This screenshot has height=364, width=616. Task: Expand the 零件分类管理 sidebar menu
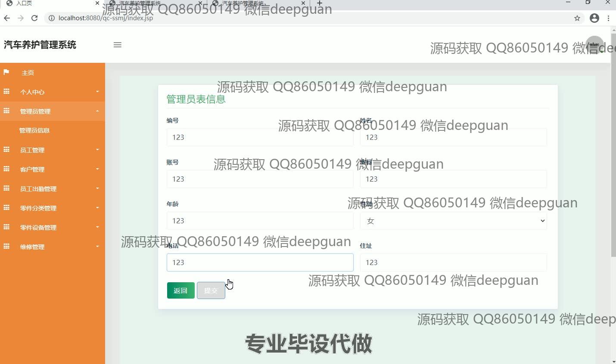click(53, 208)
